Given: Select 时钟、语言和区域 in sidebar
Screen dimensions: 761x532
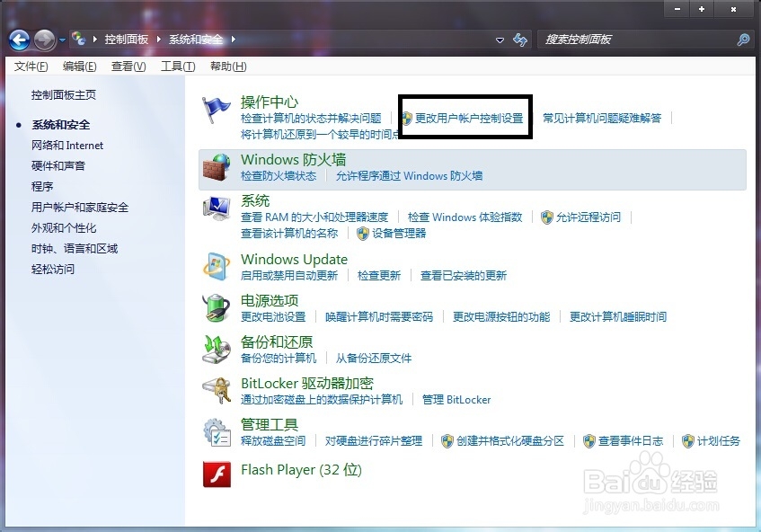Looking at the screenshot, I should point(75,249).
